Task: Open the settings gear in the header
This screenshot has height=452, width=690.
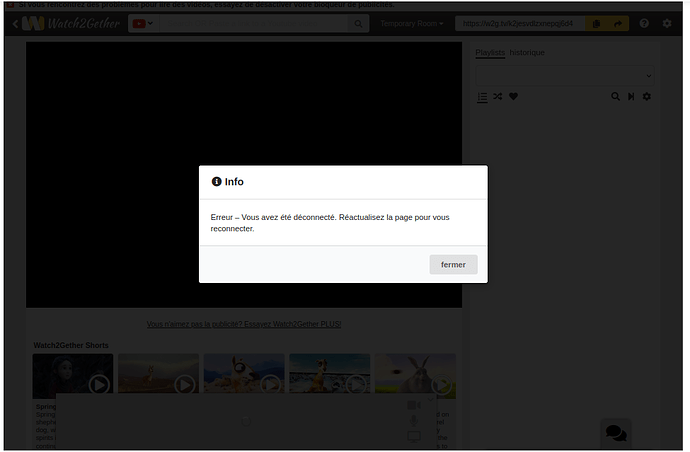Action: click(x=667, y=23)
